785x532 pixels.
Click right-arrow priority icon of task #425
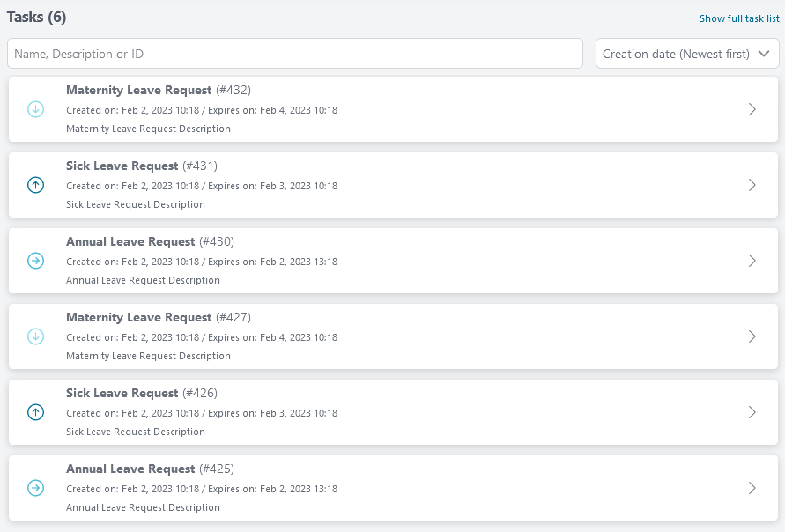[35, 488]
